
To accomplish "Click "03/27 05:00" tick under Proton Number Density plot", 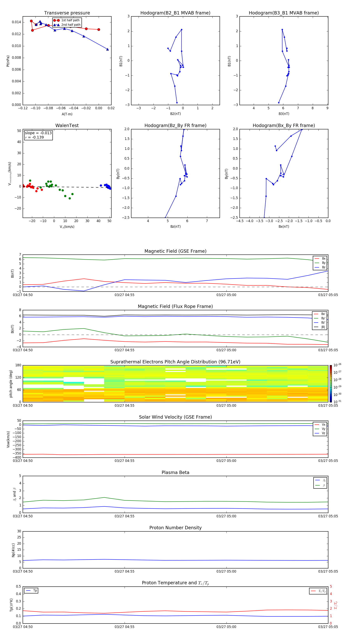I will 226,571.
